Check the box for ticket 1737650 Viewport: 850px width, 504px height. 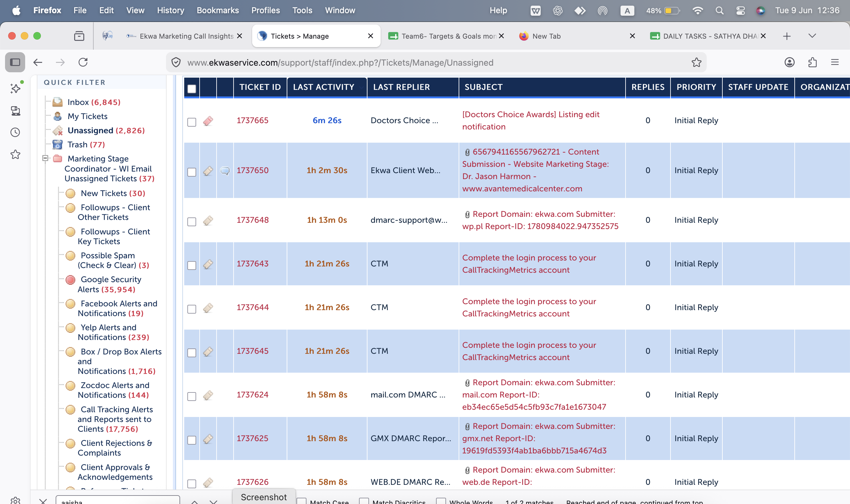point(192,172)
